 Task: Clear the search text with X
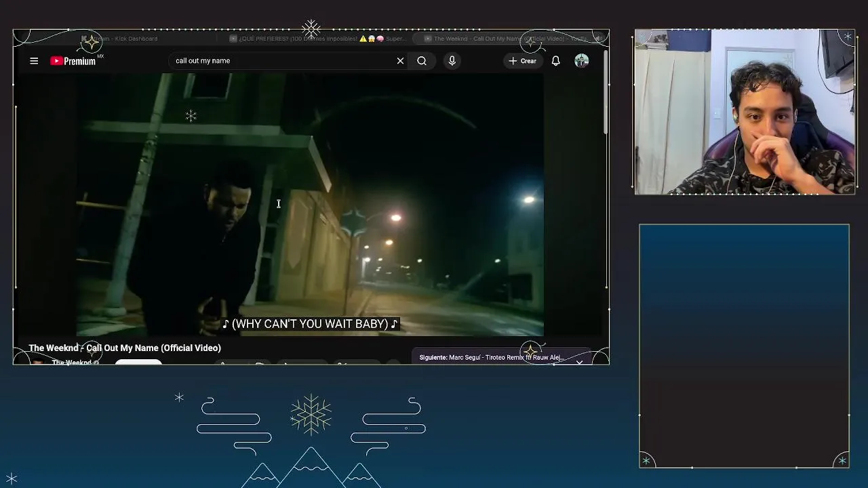400,61
